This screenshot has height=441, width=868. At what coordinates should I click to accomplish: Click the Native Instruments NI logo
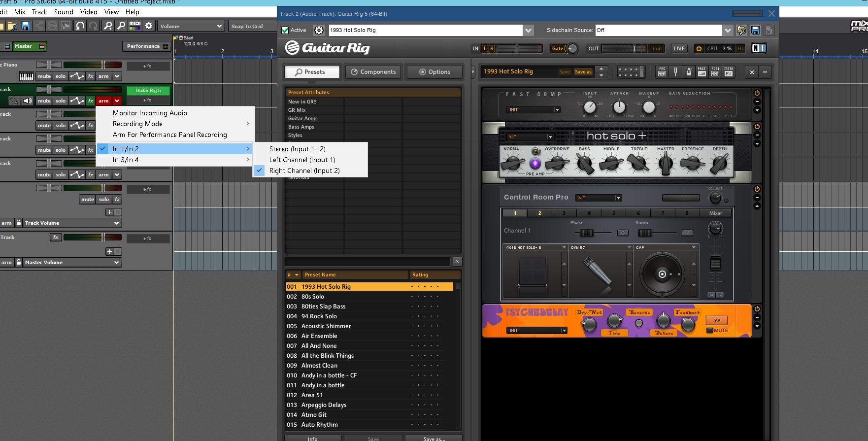click(x=759, y=48)
